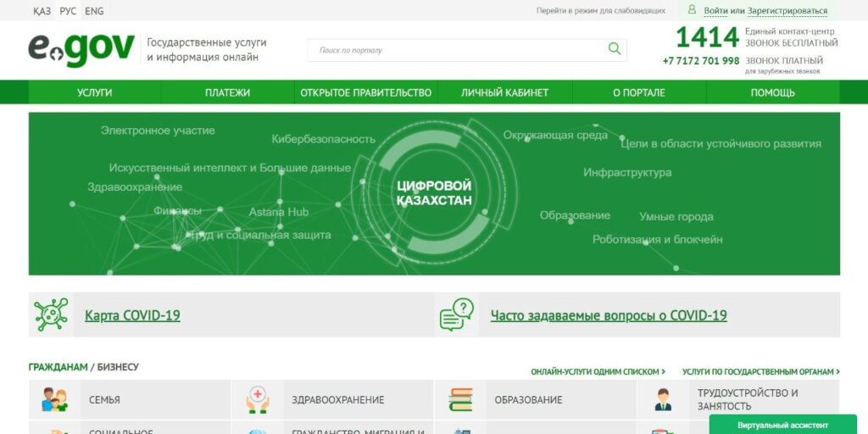Open Виртуальный ассистент chat button

782,425
